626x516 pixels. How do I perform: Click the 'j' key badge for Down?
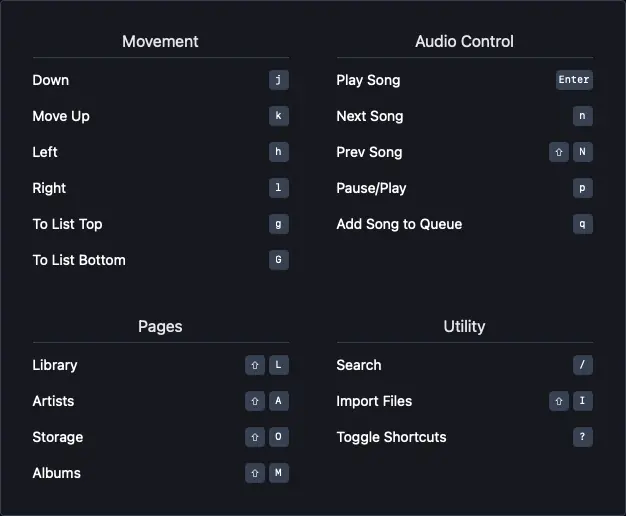[x=279, y=80]
